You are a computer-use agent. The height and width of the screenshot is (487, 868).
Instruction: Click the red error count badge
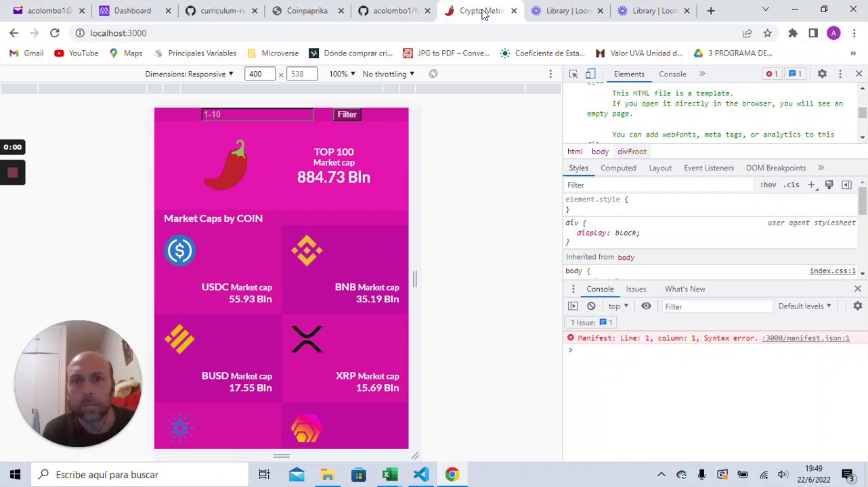pyautogui.click(x=771, y=74)
